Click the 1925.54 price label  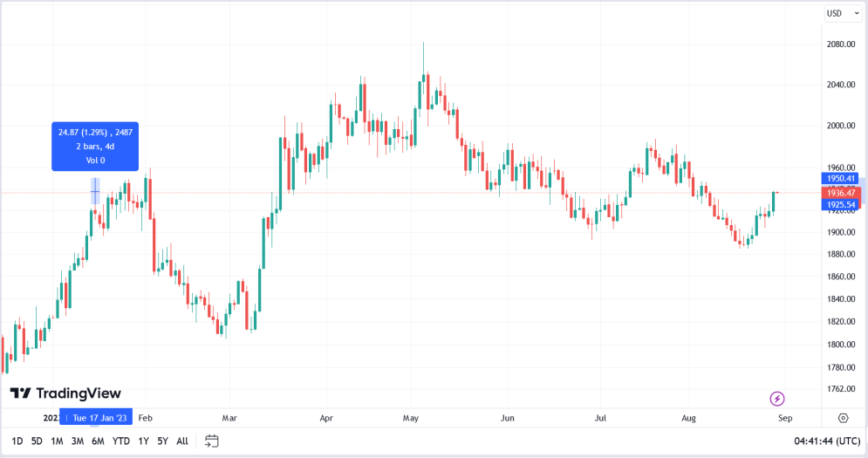tap(842, 204)
